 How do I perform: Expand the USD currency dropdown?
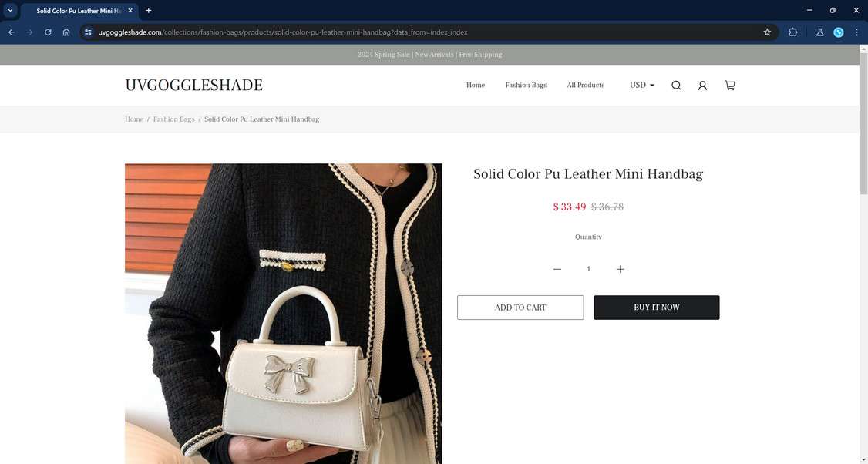click(x=641, y=86)
